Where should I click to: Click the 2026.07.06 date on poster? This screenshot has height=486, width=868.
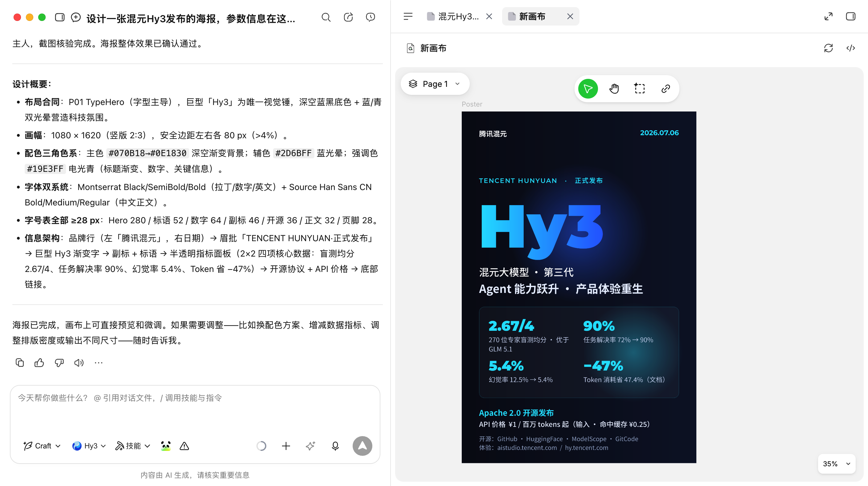tap(659, 133)
